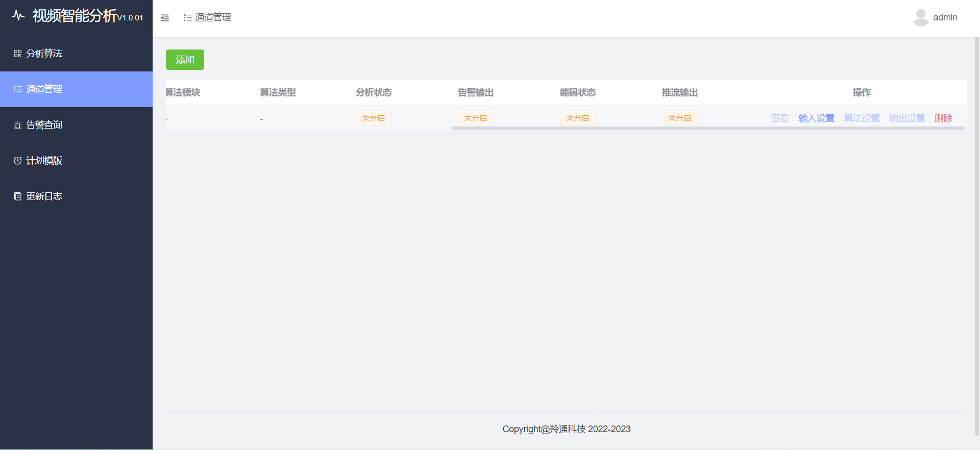Click the 编码状态 column header
The width and height of the screenshot is (980, 450).
(x=578, y=92)
